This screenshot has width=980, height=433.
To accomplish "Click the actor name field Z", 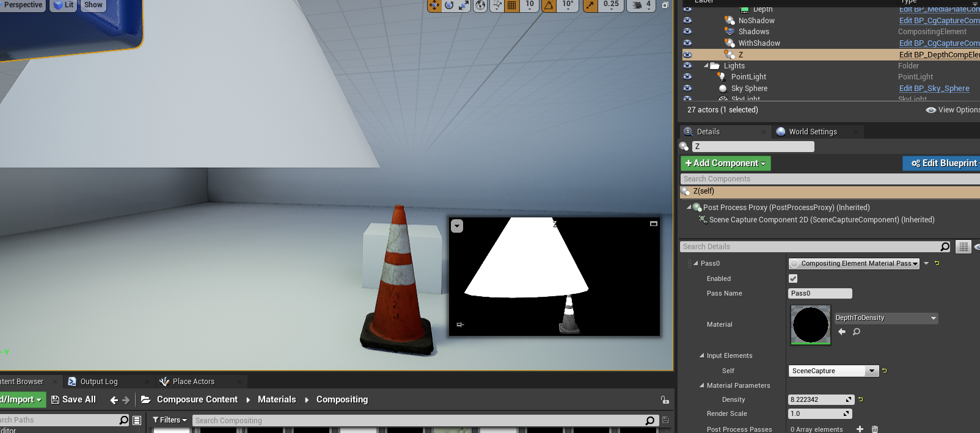I will point(753,147).
